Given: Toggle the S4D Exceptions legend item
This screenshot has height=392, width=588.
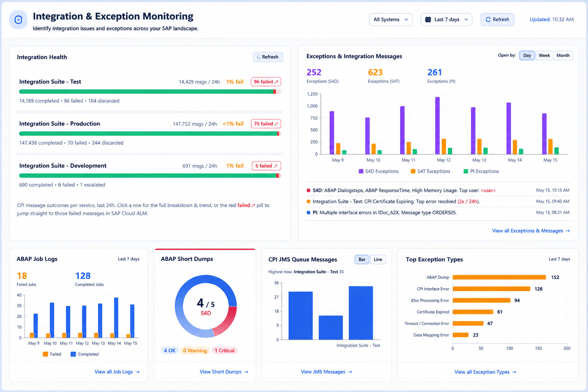Looking at the screenshot, I should [379, 171].
